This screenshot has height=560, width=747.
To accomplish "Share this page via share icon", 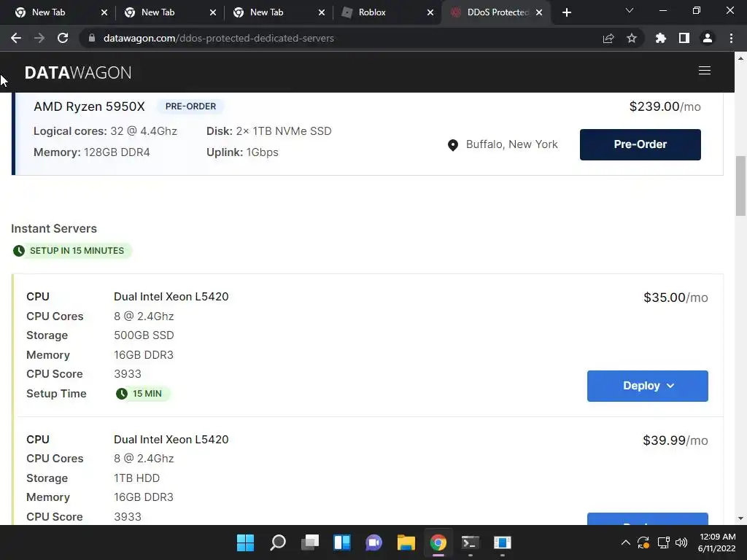I will pos(608,38).
